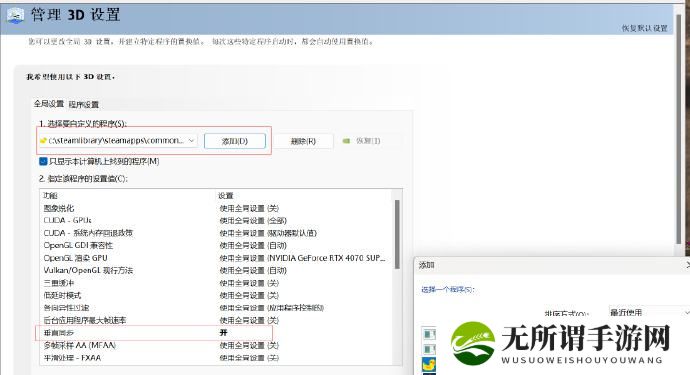The height and width of the screenshot is (375, 690).
Task: Open the NVIDIA GeForce RTX 4070 setting value
Action: pyautogui.click(x=303, y=258)
